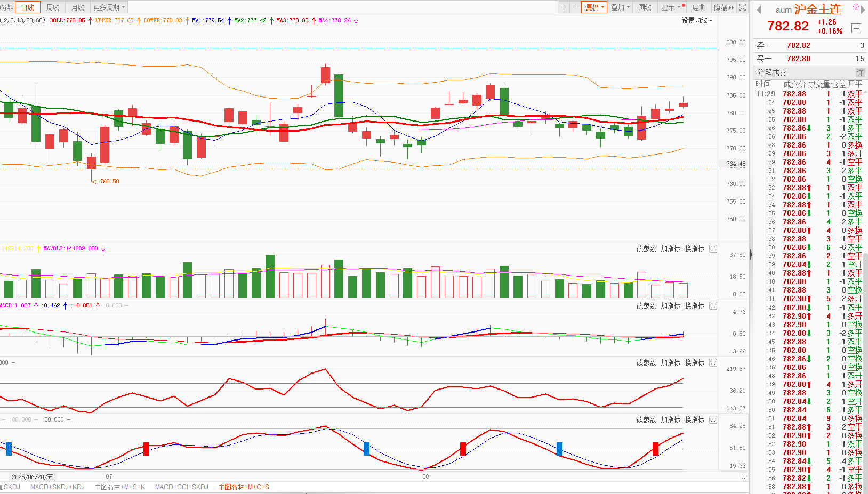Enter fullscreen chart mode
The image size is (868, 494).
(743, 7)
